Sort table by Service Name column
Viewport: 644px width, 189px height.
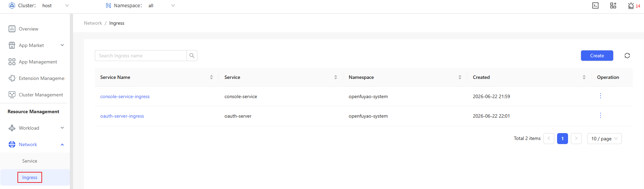pyautogui.click(x=211, y=77)
